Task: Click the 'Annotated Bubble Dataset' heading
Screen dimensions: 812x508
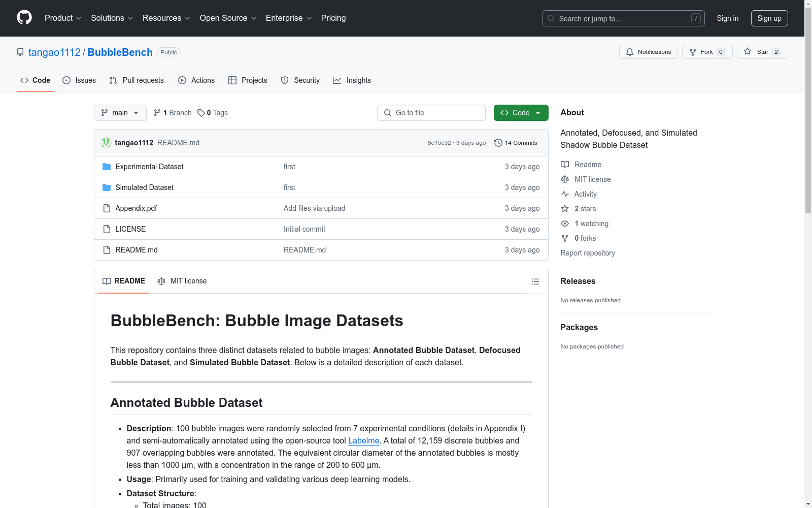Action: [187, 403]
